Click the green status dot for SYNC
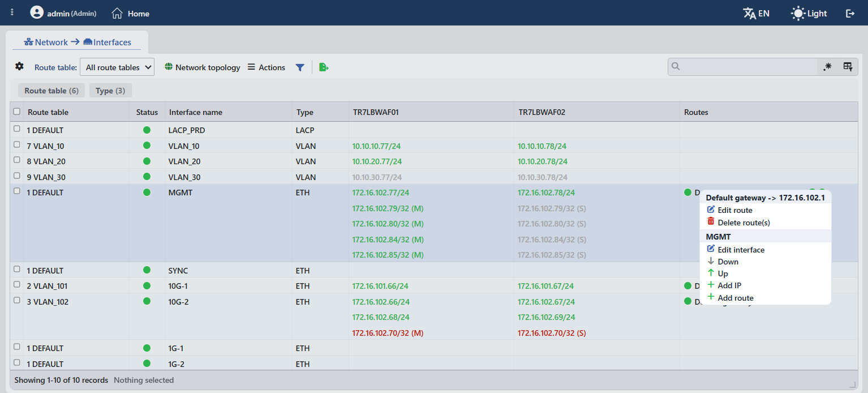 point(147,270)
